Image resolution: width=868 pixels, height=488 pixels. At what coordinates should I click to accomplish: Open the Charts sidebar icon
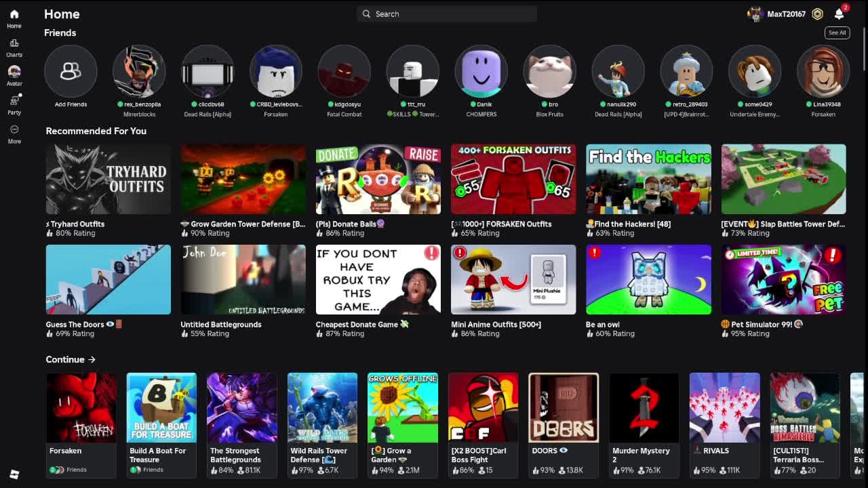click(14, 47)
